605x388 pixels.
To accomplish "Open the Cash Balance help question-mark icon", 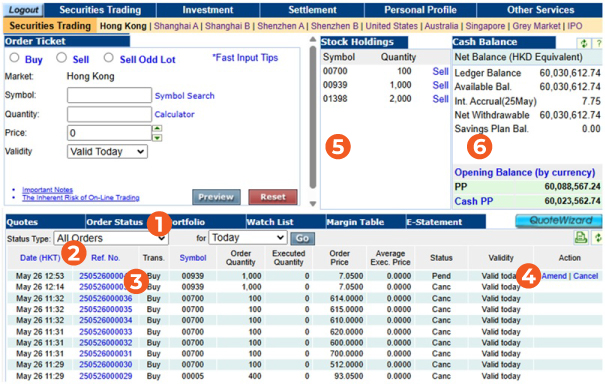I will click(598, 44).
